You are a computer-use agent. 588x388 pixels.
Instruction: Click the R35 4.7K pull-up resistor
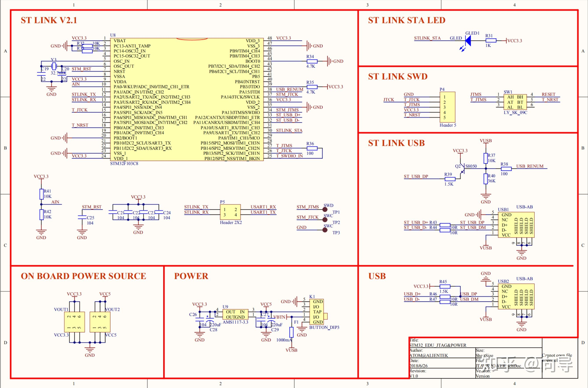tap(312, 87)
